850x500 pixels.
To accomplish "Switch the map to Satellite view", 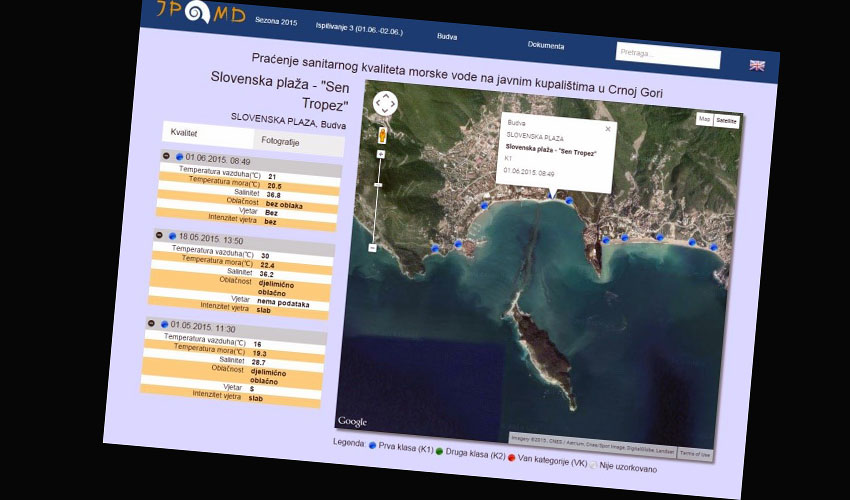I will point(726,121).
